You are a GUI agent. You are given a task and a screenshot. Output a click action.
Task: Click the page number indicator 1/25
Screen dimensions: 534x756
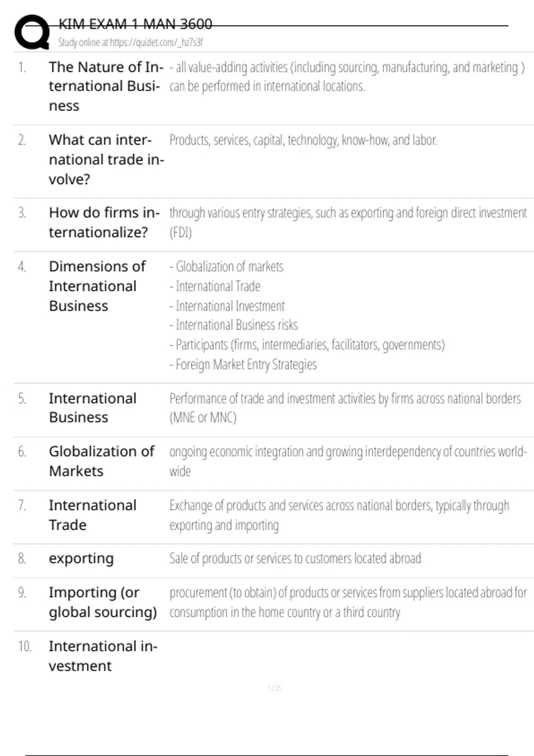coord(274,688)
